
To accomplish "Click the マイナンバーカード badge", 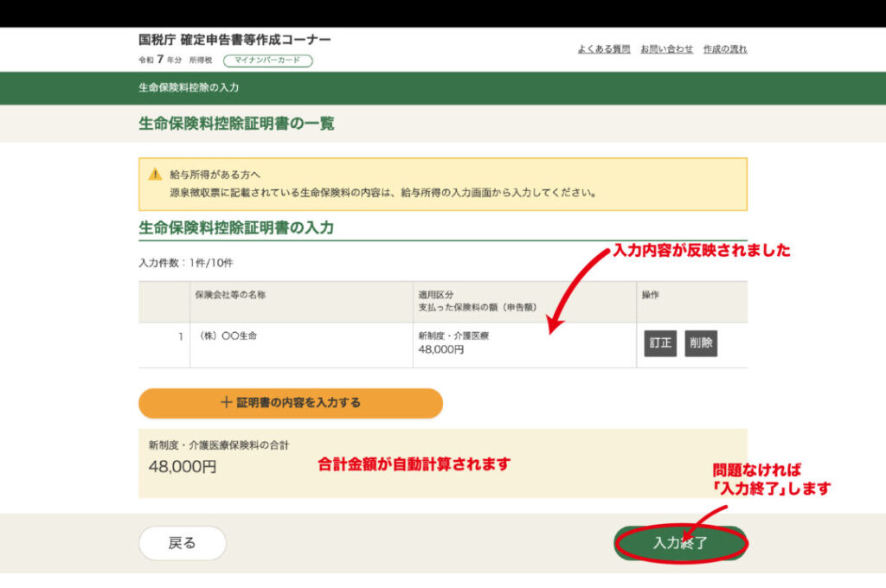I will point(267,61).
